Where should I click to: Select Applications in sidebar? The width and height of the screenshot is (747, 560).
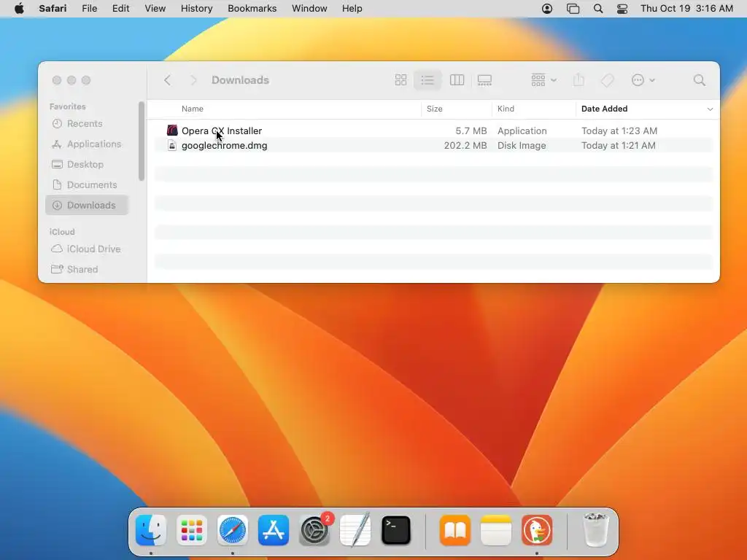[87, 144]
